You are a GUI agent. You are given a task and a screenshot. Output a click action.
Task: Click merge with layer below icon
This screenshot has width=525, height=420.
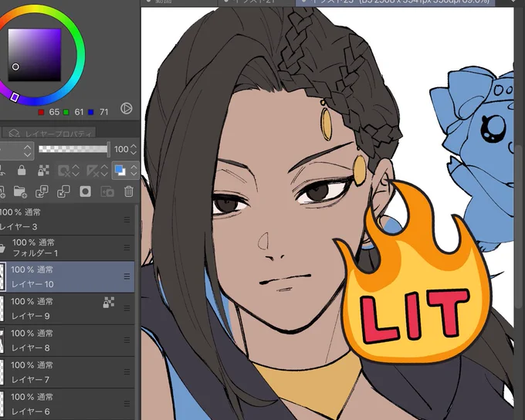[63, 191]
